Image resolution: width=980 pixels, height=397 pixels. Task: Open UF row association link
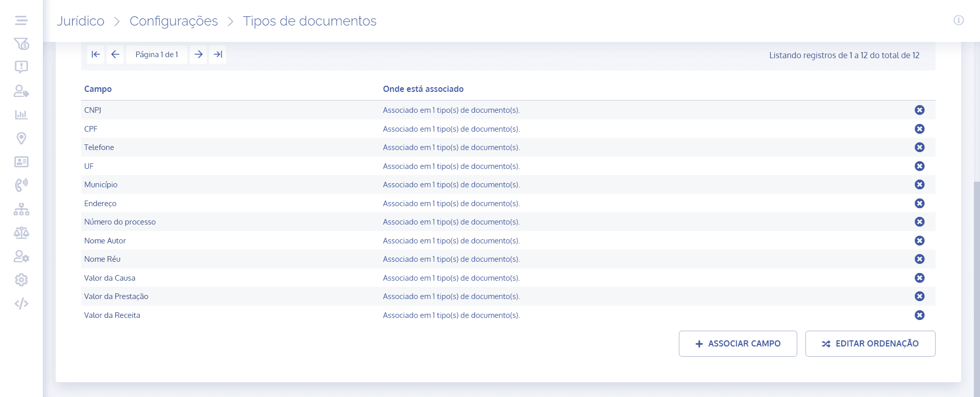(451, 166)
